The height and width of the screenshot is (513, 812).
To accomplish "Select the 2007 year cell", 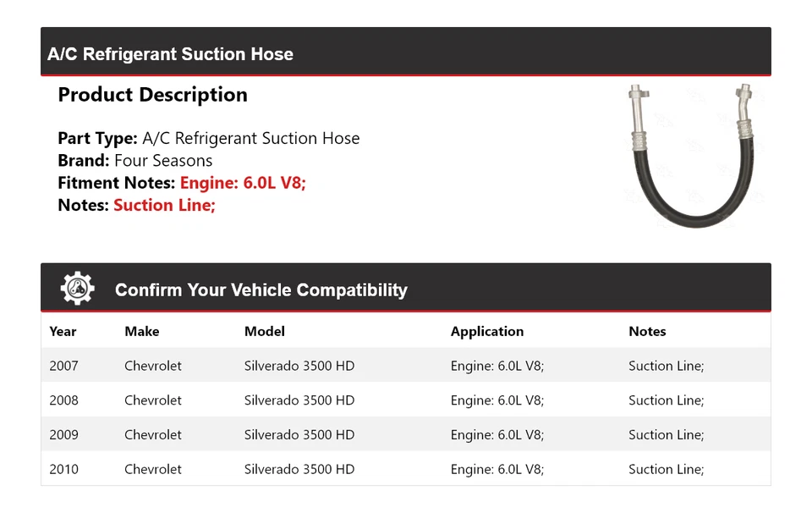I will [63, 366].
